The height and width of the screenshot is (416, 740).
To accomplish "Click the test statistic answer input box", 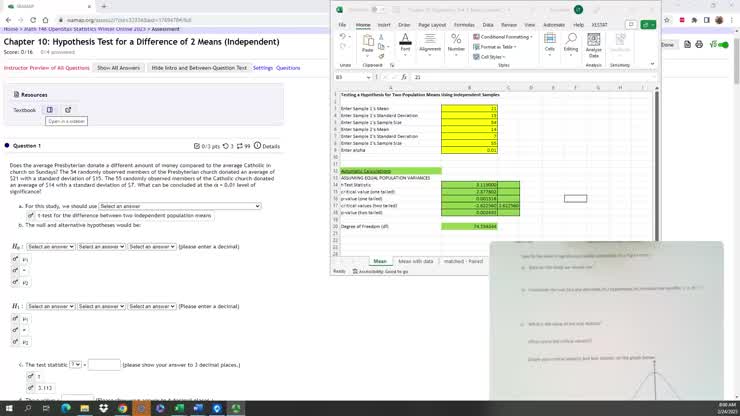I will click(103, 365).
